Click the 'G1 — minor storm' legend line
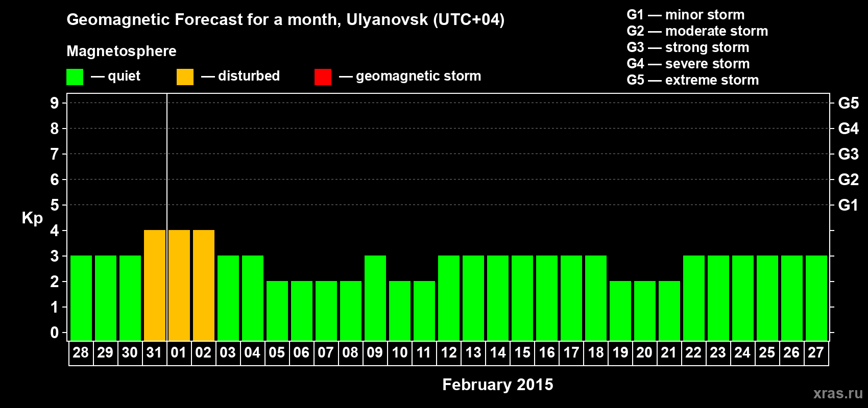 pyautogui.click(x=685, y=15)
